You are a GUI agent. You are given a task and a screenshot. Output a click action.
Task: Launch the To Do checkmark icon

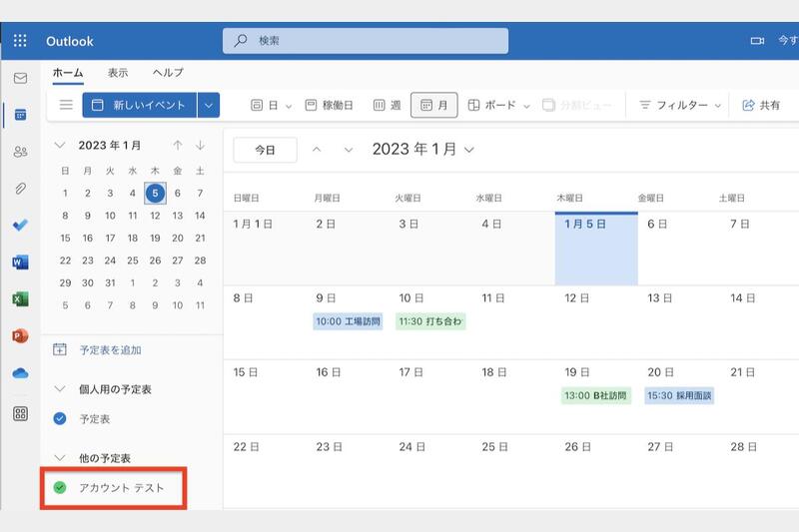point(20,226)
